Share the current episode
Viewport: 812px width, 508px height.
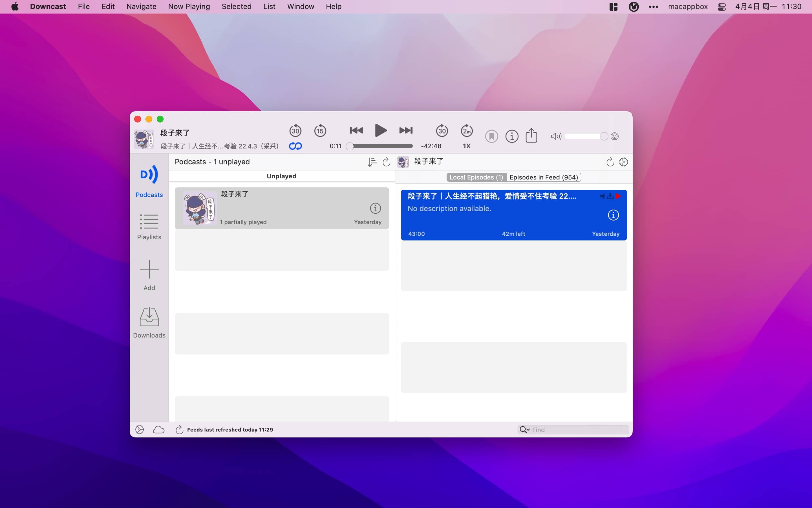pos(531,136)
